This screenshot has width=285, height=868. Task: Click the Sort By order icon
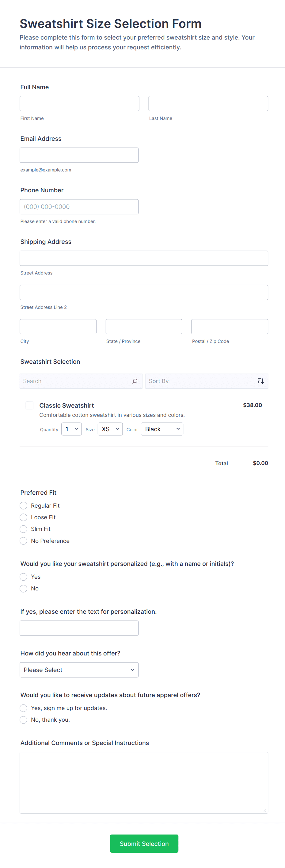click(260, 381)
